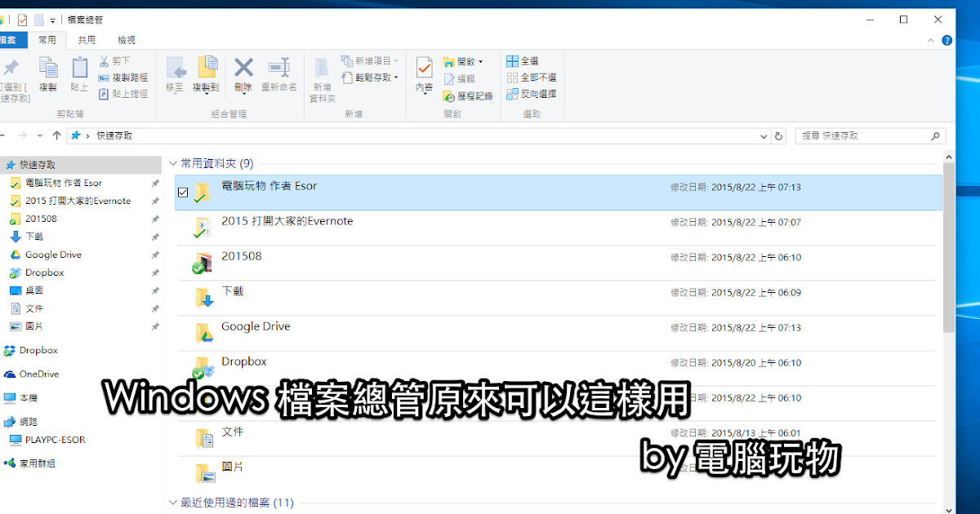Viewport: 980px width, 514px height.
Task: Collapse the 最近使用過的檔案 (11) group
Action: [x=172, y=503]
